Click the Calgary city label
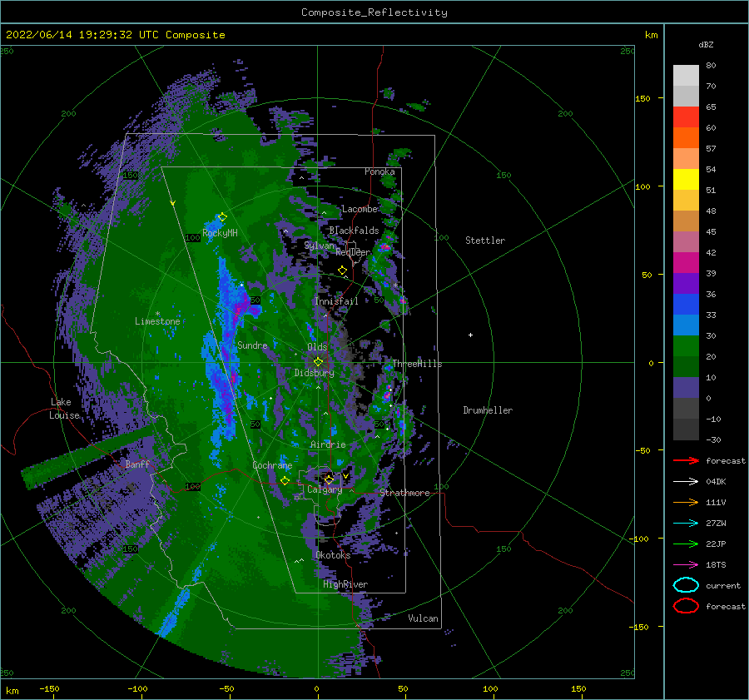Viewport: 749px width, 700px height. tap(325, 489)
